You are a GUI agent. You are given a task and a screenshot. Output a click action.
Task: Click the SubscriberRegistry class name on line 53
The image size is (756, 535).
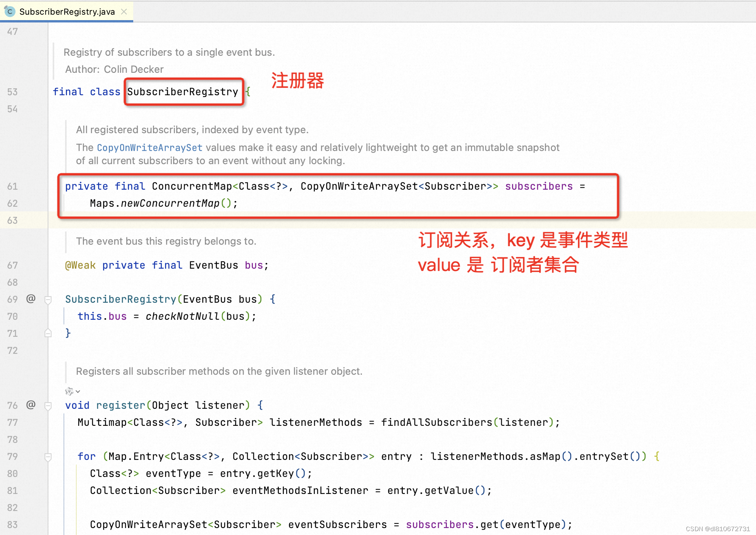182,92
